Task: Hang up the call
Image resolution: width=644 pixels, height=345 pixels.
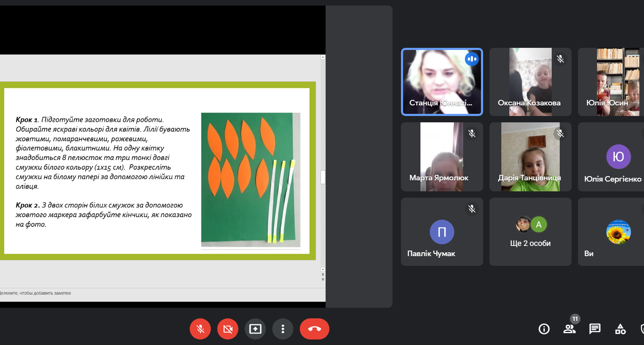Action: click(x=314, y=329)
